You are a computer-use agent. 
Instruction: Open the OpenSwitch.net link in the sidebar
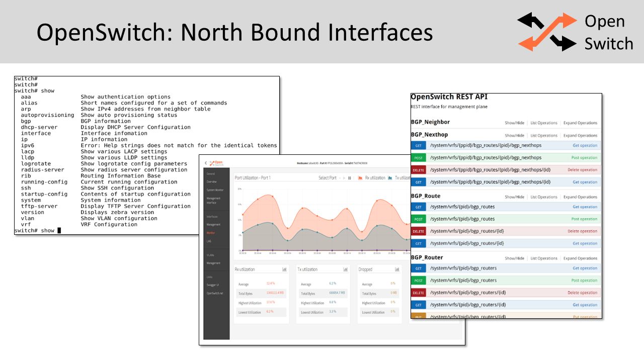(214, 293)
